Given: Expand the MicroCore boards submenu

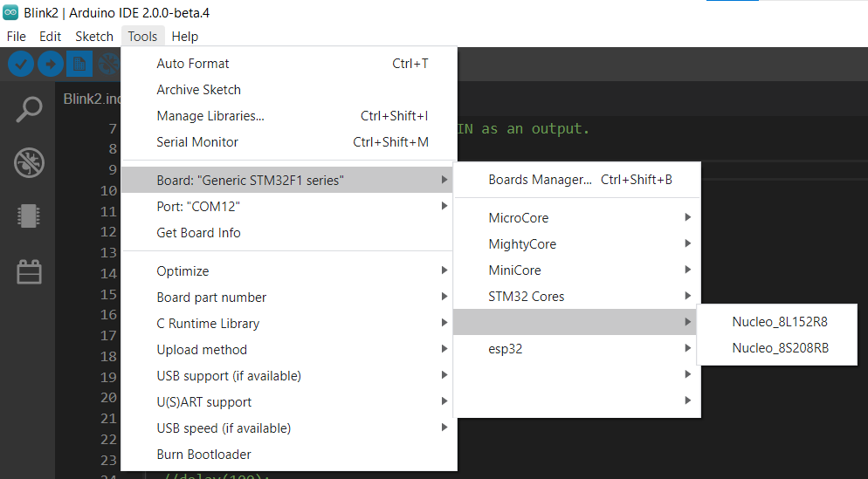Looking at the screenshot, I should click(577, 218).
